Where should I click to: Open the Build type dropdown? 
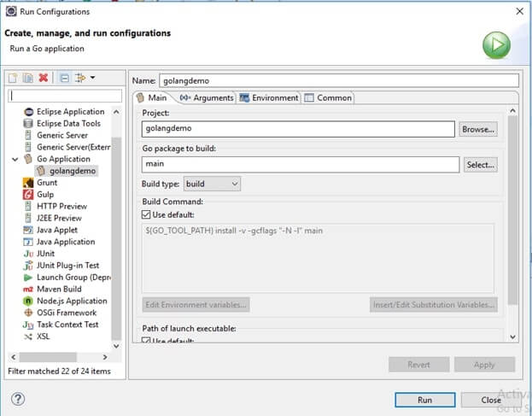213,184
